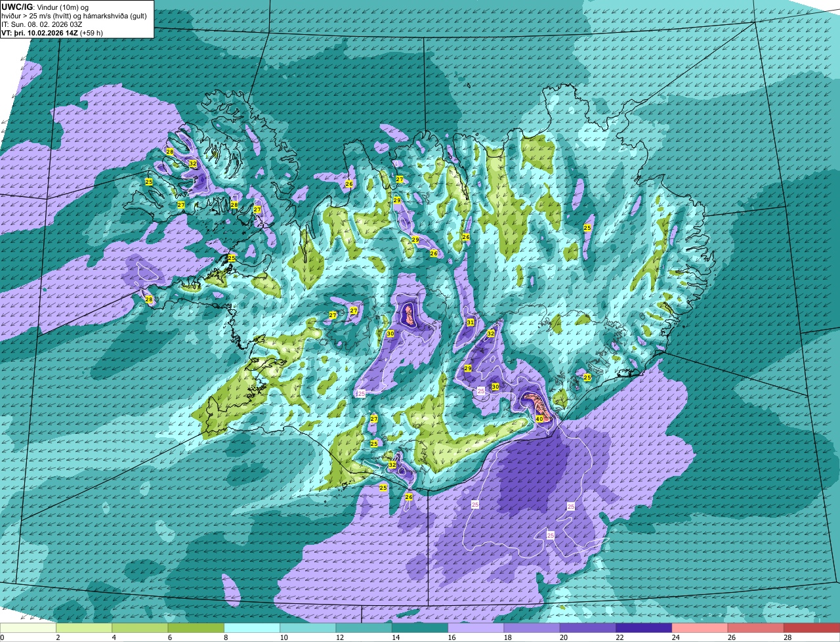Pick the 4–6 m/s green legend swatch

140,628
